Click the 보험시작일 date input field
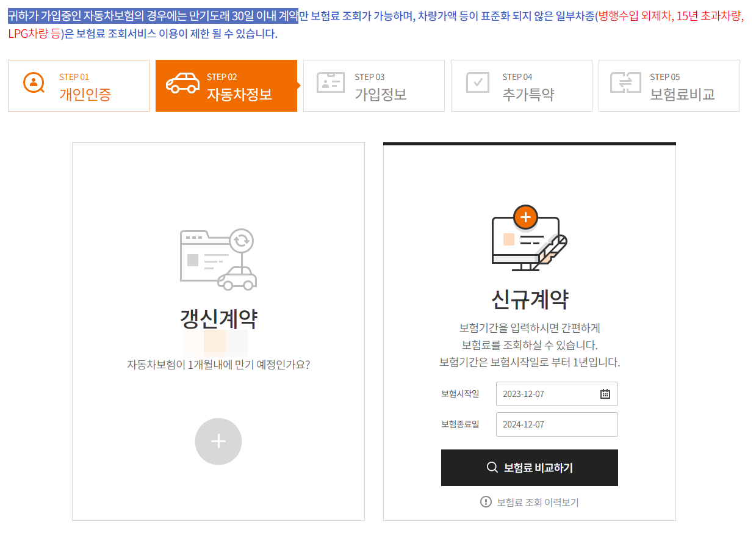Screen dimensions: 756x538 tap(552, 394)
